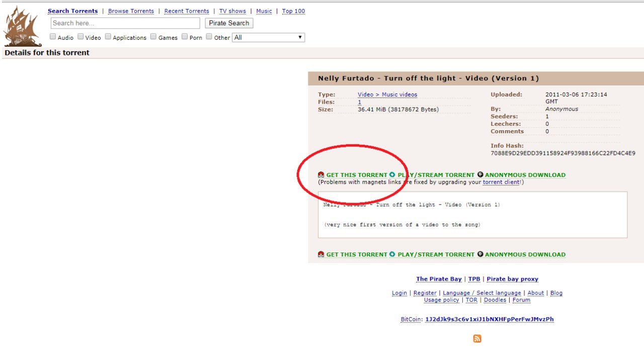
Task: Go to Search Torrents
Action: point(73,11)
